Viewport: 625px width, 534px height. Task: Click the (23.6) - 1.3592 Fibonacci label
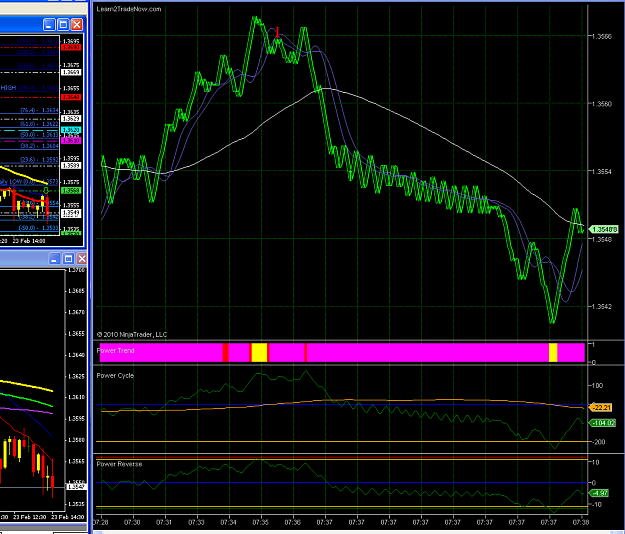click(39, 160)
